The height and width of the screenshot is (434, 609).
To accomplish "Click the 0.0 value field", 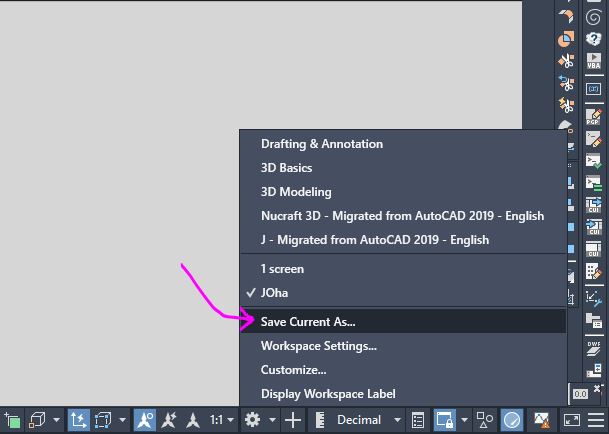I will click(x=580, y=395).
